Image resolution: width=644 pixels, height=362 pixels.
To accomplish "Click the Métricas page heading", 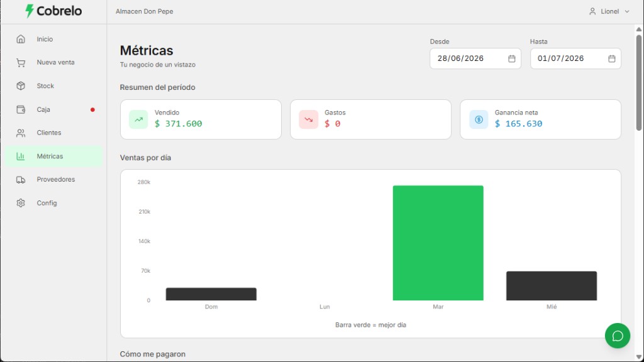I will [147, 50].
